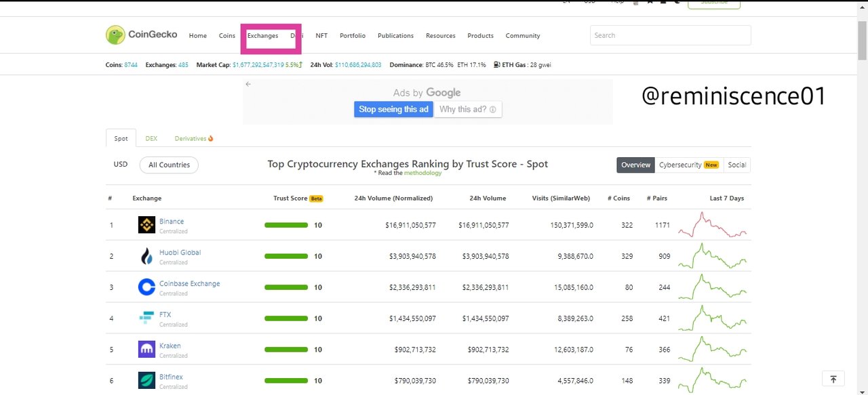Click the ETH Gas pump icon

(497, 65)
